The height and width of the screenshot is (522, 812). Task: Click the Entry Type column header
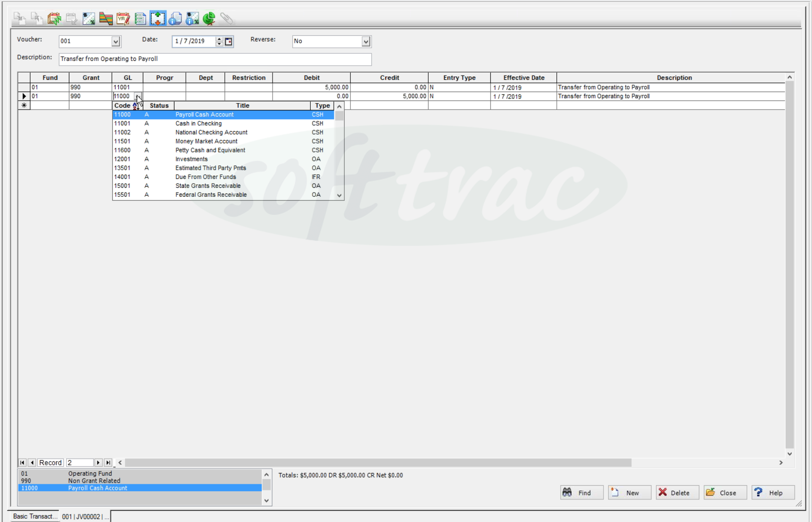coord(459,78)
